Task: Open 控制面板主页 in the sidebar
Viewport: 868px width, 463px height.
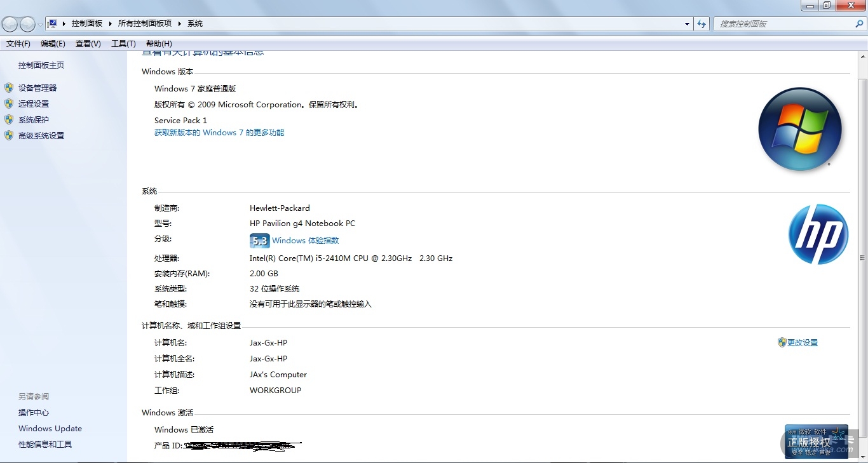Action: click(x=41, y=65)
